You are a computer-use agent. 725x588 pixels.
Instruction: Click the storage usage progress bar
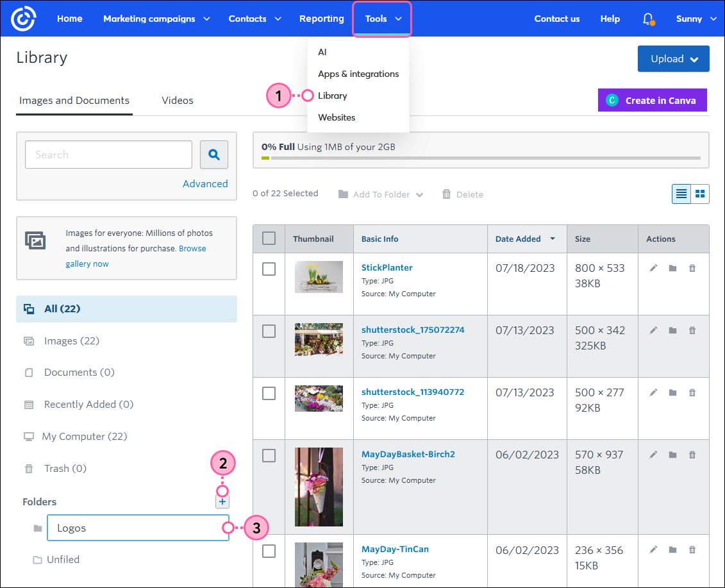(481, 158)
